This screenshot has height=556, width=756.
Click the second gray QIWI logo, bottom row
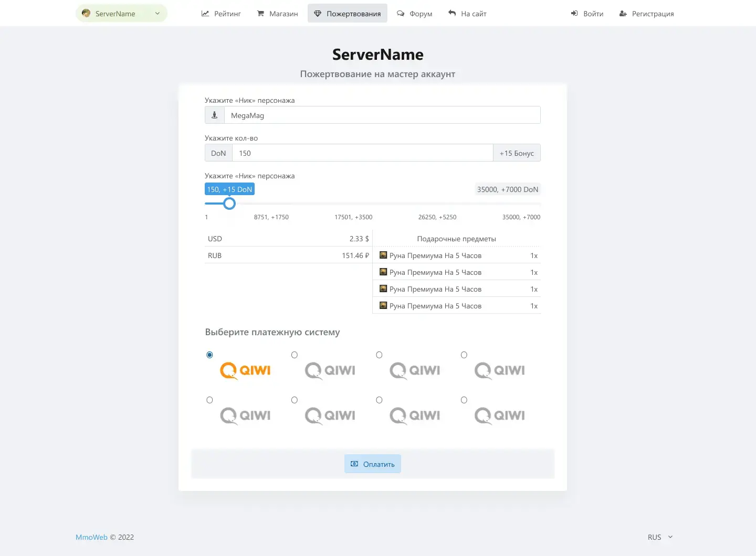(x=330, y=416)
